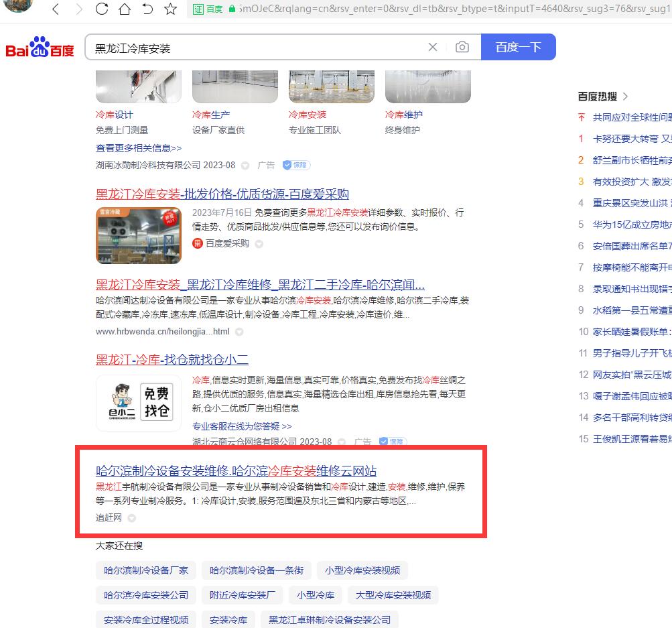Screen dimensions: 672x628
Task: Open the 冷库维护 link
Action: click(x=404, y=115)
